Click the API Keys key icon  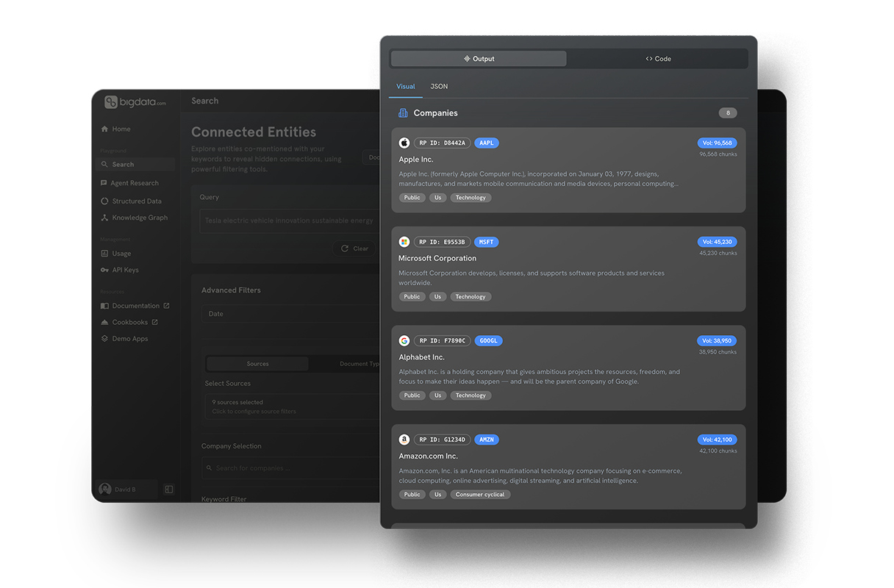104,270
